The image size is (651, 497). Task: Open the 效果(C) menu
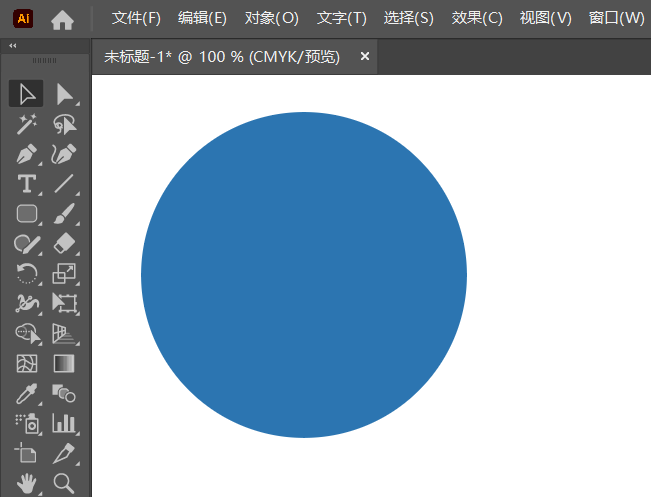pos(477,18)
